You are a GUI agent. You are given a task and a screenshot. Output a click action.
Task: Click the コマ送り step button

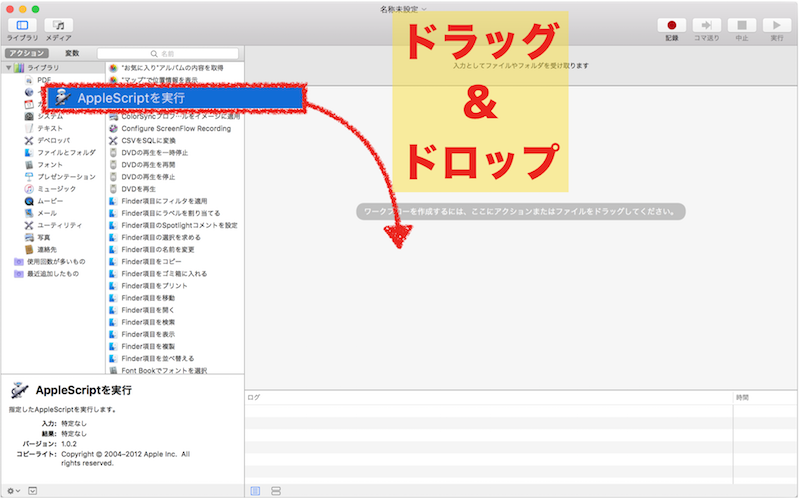tap(707, 26)
